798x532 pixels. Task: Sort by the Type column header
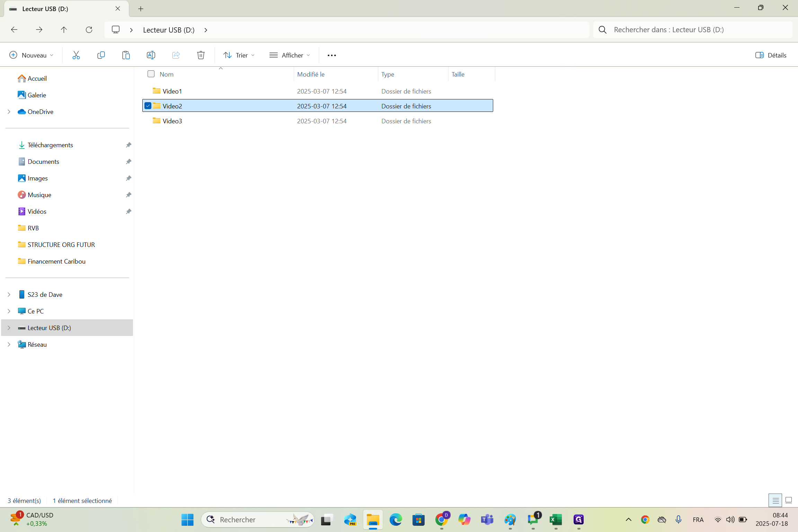tap(388, 74)
